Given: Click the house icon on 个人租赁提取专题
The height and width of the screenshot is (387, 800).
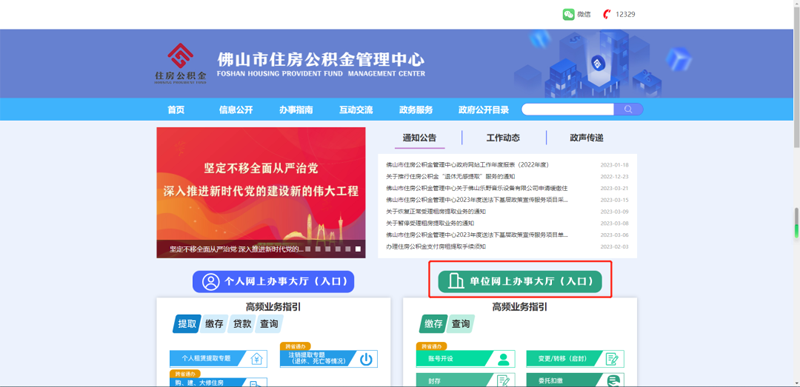Looking at the screenshot, I should click(257, 358).
